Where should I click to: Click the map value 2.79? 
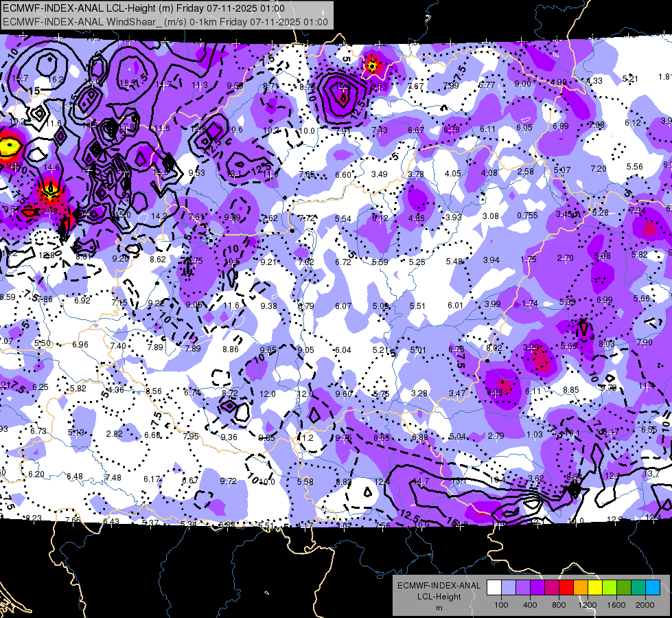[x=496, y=436]
